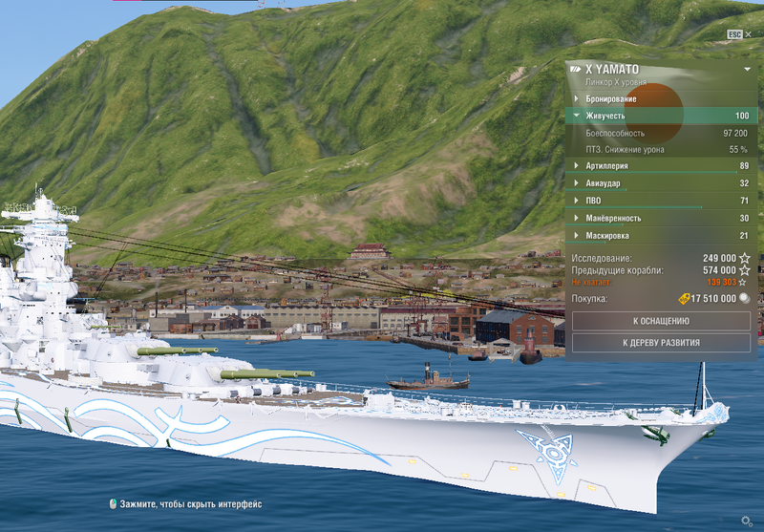Click the К ОСНАЩЕНИЮ button
The height and width of the screenshot is (532, 764).
pyautogui.click(x=661, y=321)
